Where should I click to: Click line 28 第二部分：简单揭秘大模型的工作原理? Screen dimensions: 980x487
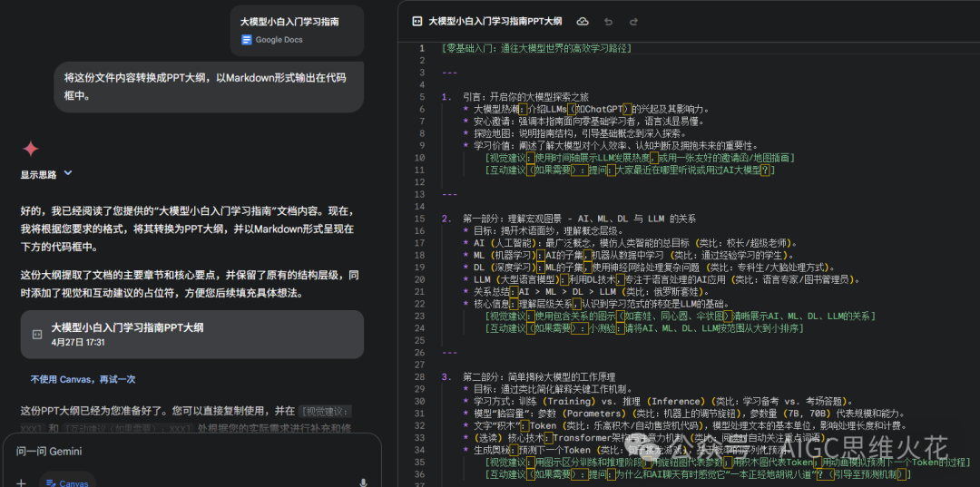point(539,376)
